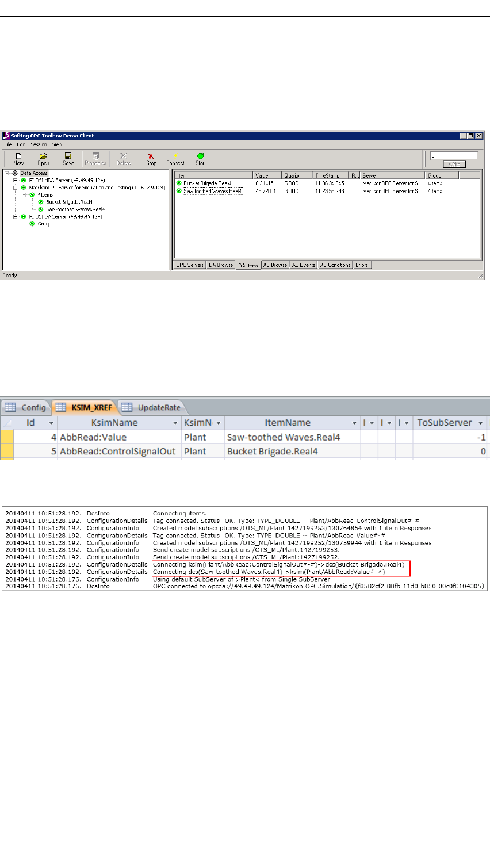This screenshot has width=490, height=868.
Task: Click the AbbRead:ControlSignalOut cell
Action: click(120, 452)
